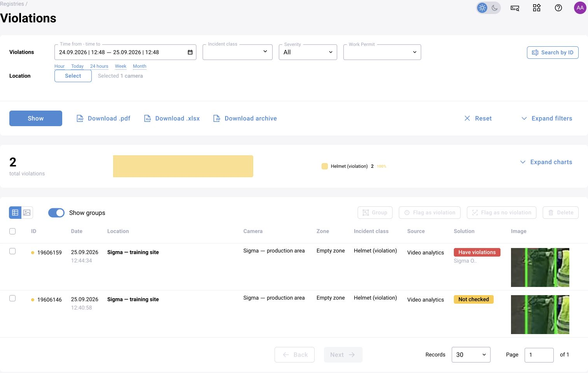
Task: Open Records per page dropdown
Action: click(471, 355)
